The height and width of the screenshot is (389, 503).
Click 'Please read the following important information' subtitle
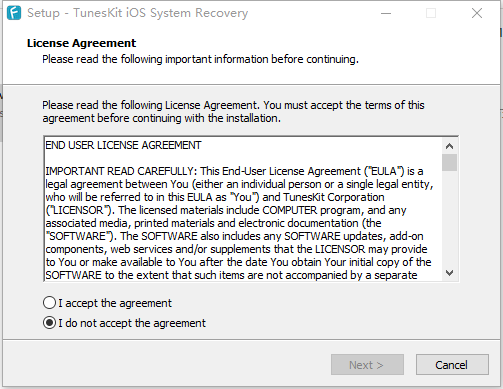(x=200, y=59)
